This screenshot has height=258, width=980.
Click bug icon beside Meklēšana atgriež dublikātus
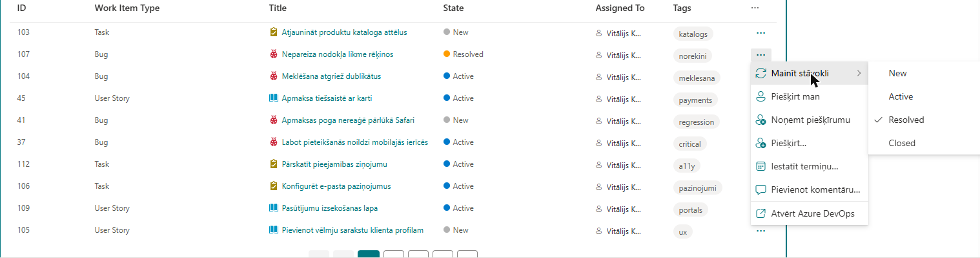point(273,76)
